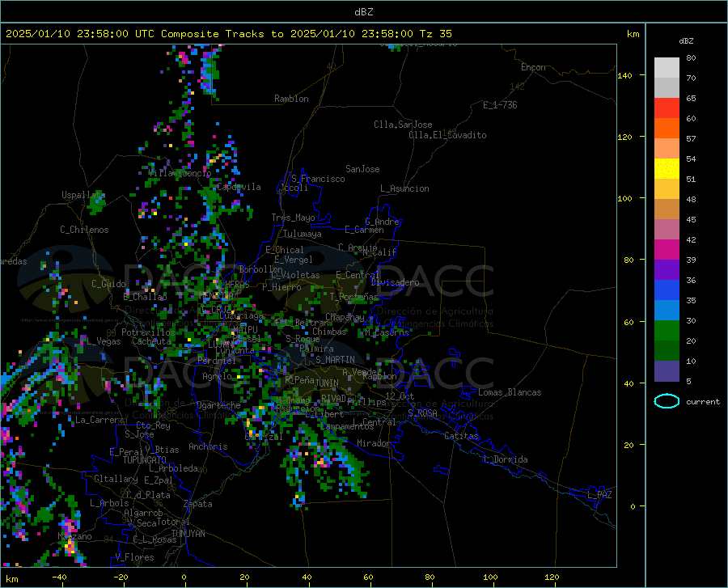Click the dark green 20 dBZ swatch

tap(667, 351)
